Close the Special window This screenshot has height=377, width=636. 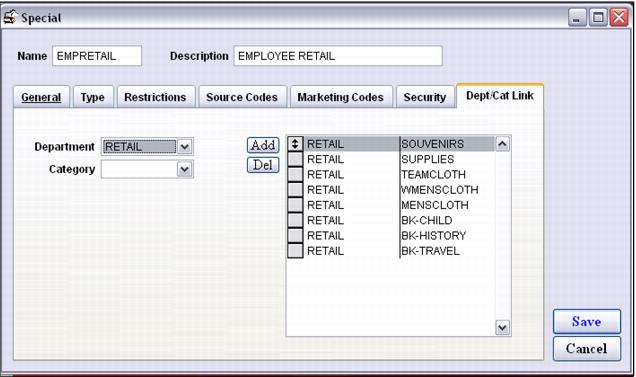[x=619, y=17]
